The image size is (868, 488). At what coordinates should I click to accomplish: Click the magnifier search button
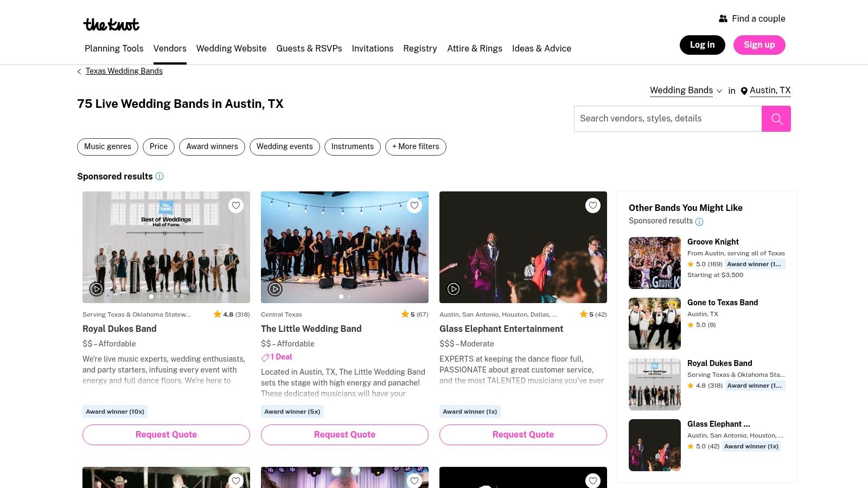click(x=776, y=119)
